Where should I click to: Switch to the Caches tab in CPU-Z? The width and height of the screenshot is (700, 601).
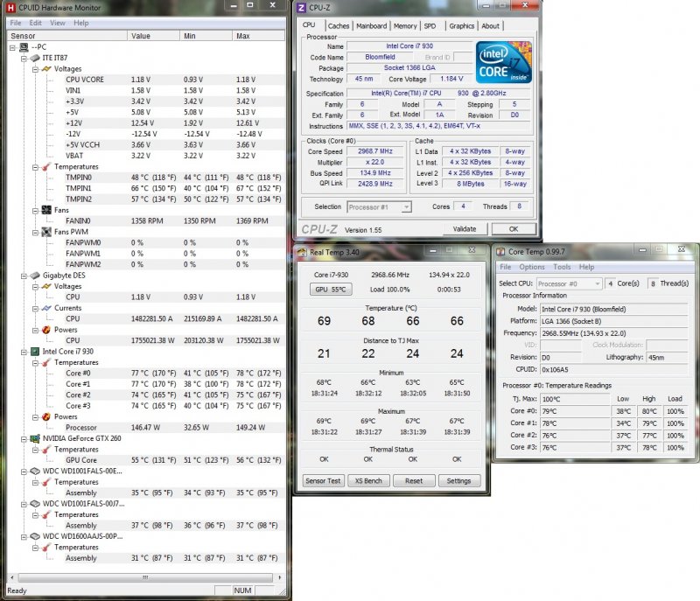click(x=339, y=26)
